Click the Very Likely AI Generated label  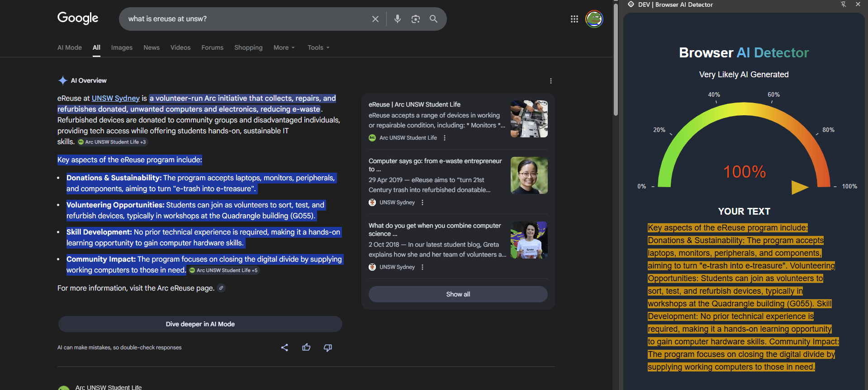(x=744, y=75)
